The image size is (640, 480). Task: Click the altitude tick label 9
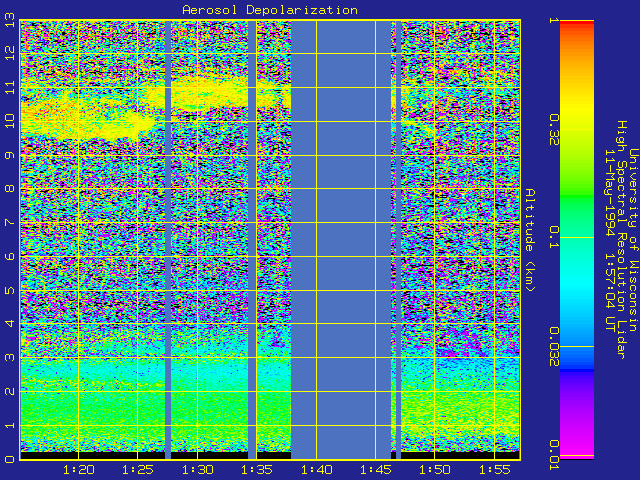tap(9, 155)
